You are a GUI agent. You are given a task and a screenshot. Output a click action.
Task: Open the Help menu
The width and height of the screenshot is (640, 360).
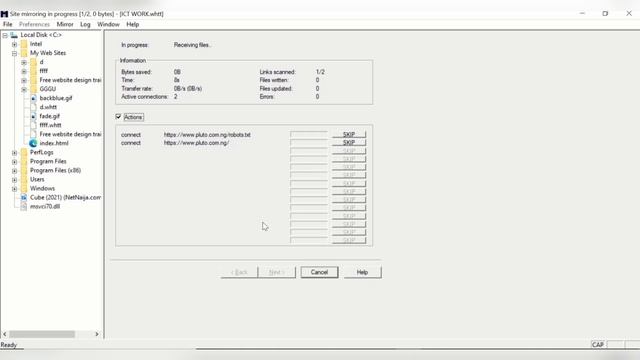coord(133,24)
